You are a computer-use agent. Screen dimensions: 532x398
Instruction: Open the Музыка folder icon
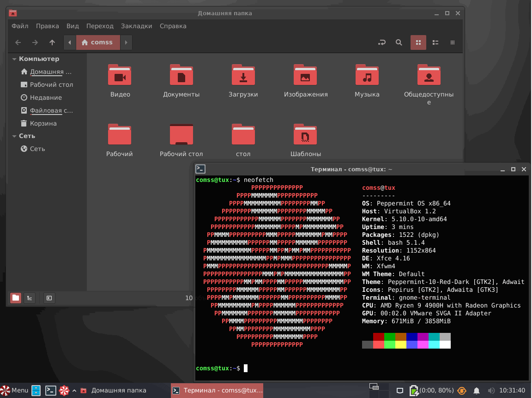pyautogui.click(x=367, y=75)
